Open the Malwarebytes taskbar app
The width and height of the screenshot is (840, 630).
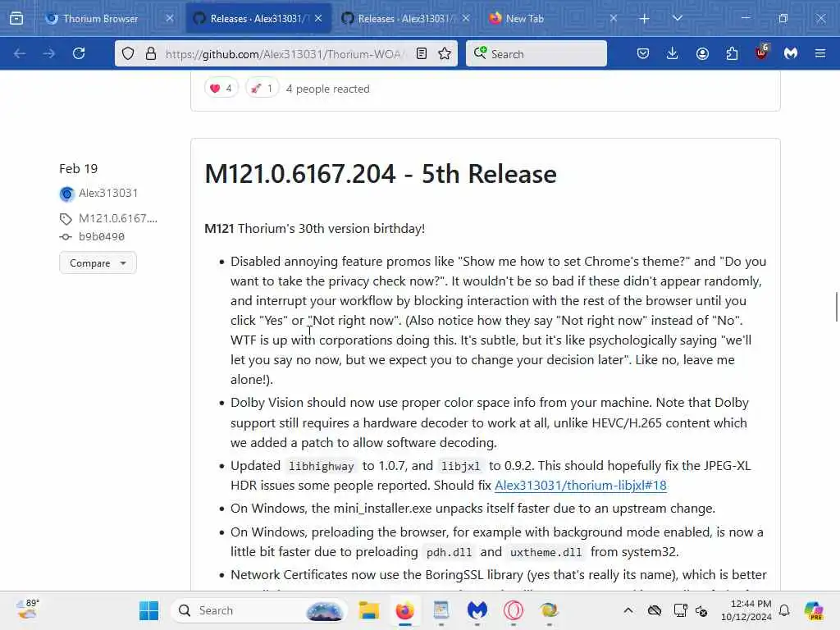point(477,610)
